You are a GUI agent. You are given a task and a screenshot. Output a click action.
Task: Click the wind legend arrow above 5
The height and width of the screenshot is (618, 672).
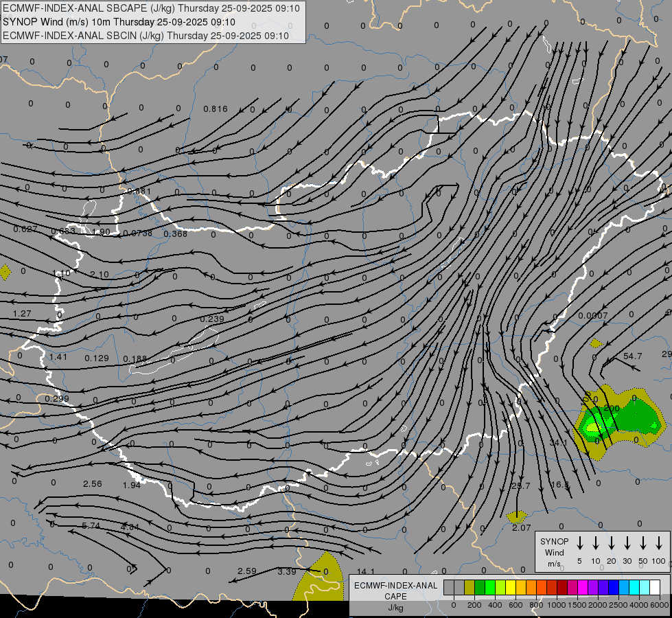pos(580,543)
